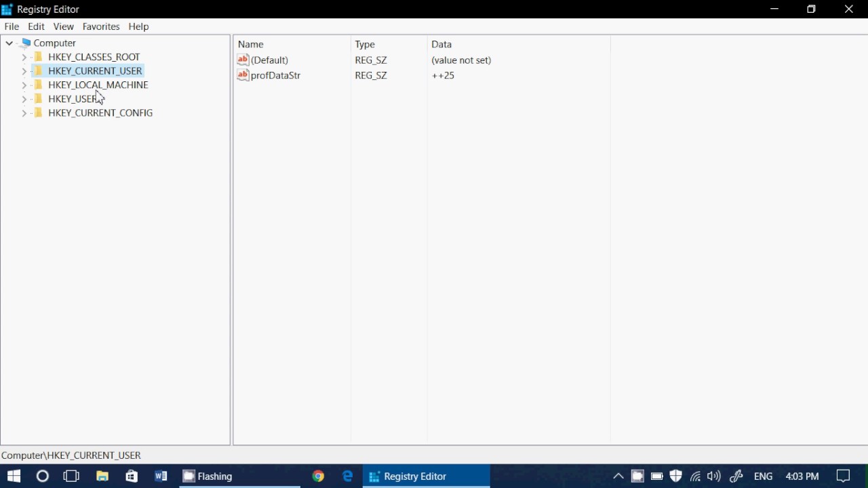Select the Computer tree node

click(54, 43)
